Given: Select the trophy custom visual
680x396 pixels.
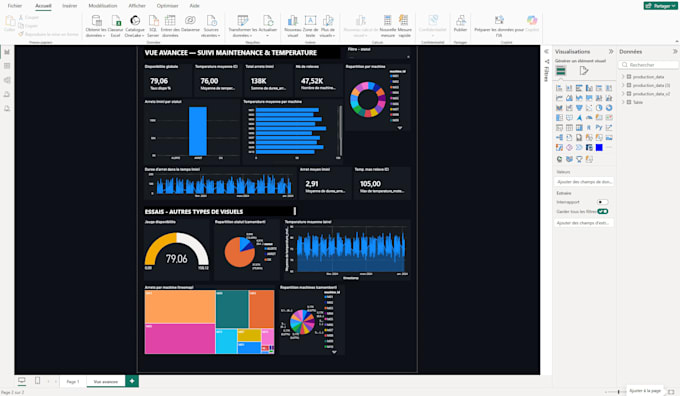Looking at the screenshot, I should (579, 159).
